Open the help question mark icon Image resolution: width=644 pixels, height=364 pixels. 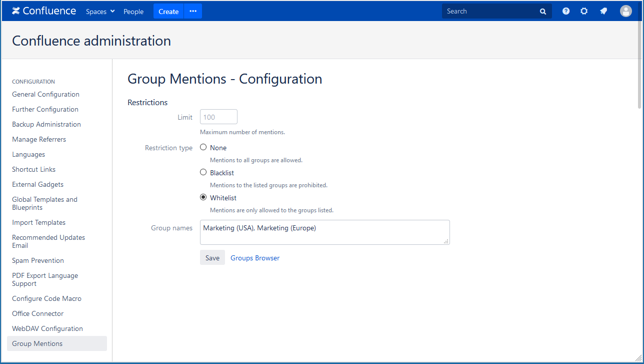[x=566, y=11]
